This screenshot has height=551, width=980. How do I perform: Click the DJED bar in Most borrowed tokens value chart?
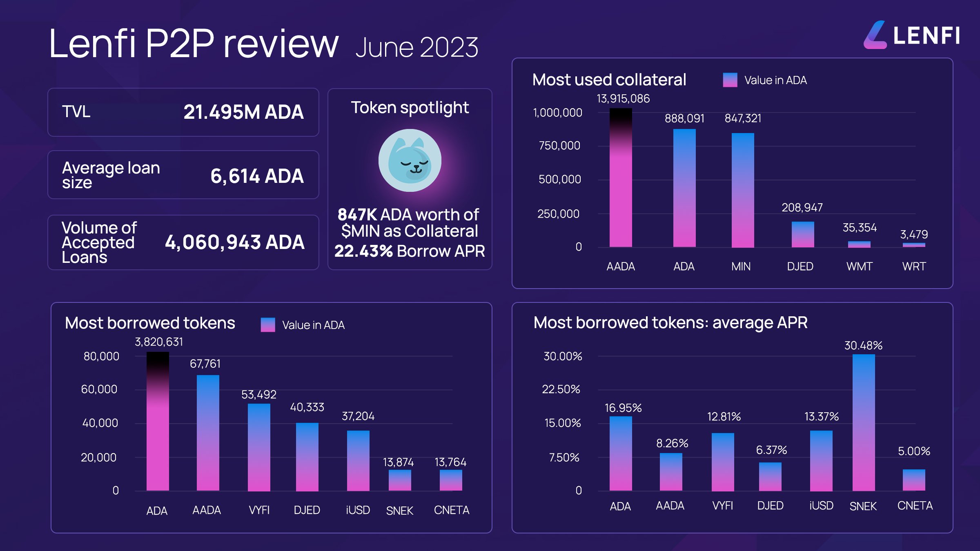[307, 457]
